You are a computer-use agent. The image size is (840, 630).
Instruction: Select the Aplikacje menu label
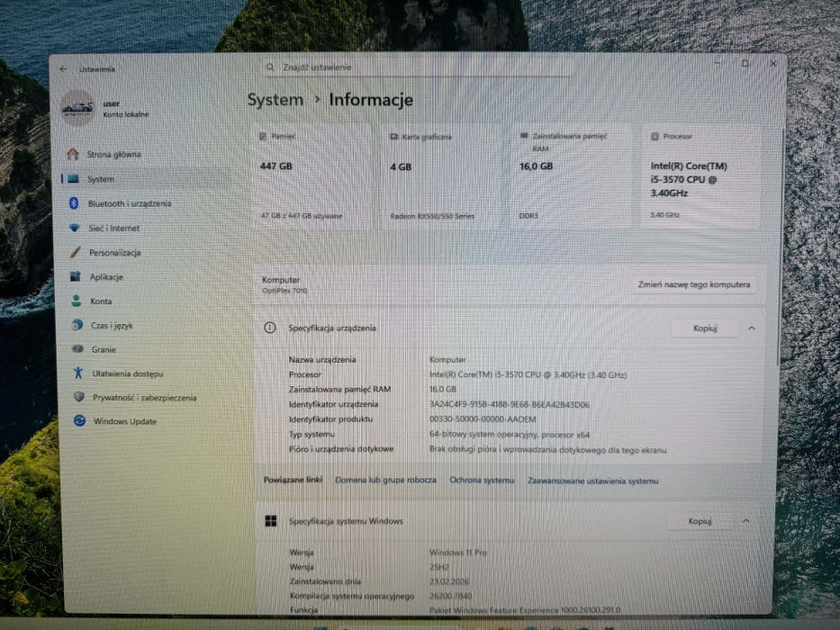(106, 277)
